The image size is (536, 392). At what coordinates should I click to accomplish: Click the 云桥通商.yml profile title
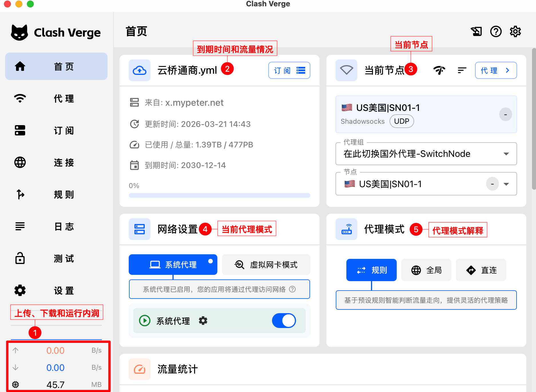point(187,70)
